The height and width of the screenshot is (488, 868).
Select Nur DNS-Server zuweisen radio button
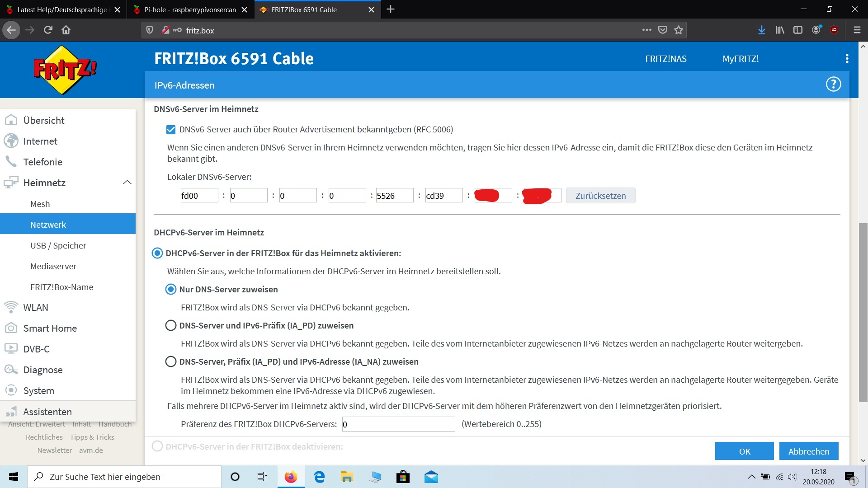[171, 290]
